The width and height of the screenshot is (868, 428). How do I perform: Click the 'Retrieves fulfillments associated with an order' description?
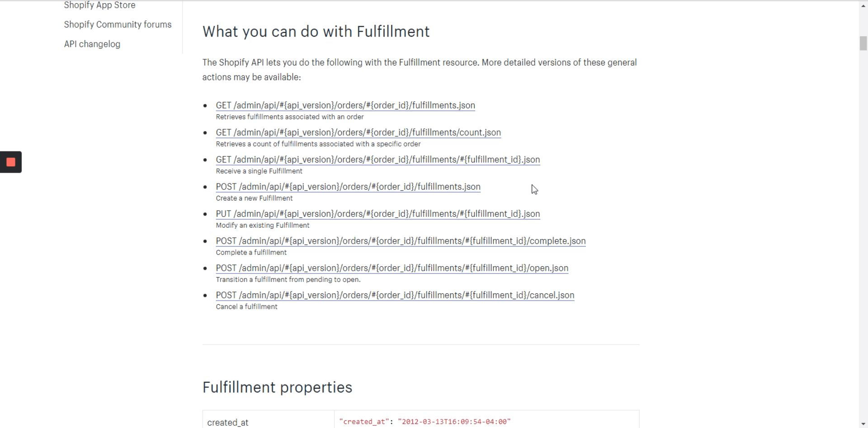coord(290,117)
